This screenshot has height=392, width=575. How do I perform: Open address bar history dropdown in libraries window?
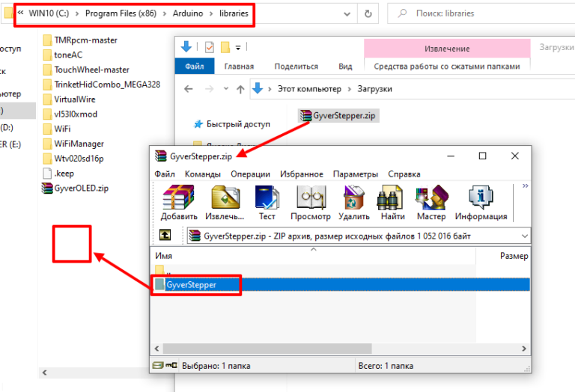tap(346, 14)
